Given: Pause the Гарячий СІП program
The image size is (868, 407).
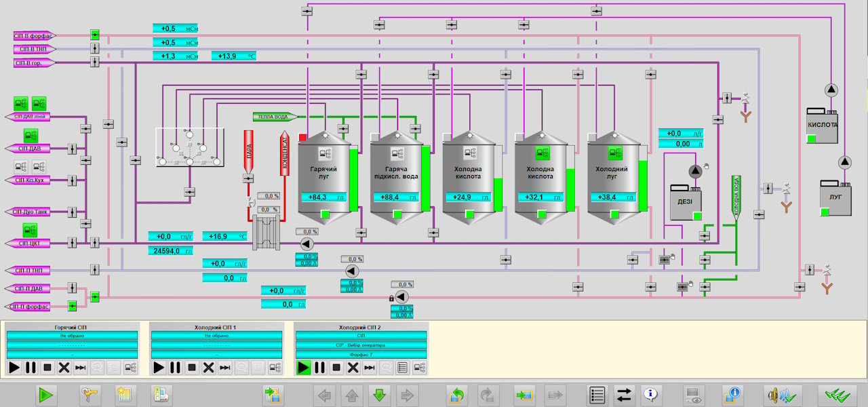Looking at the screenshot, I should [31, 368].
